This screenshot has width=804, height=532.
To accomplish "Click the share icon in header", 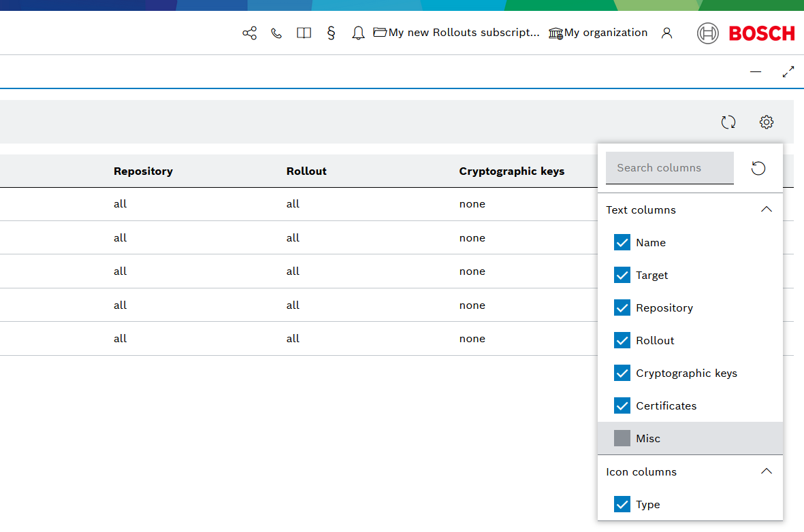I will [250, 33].
